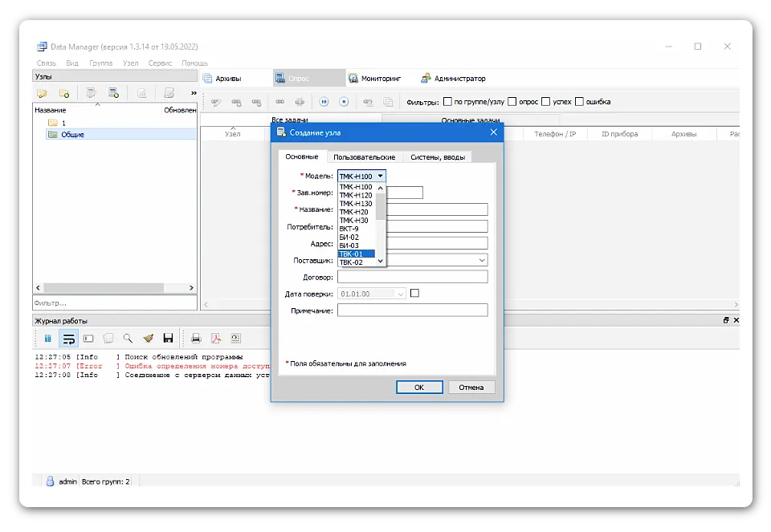Click the OK button in the dialog
The image size is (771, 532).
(x=419, y=387)
